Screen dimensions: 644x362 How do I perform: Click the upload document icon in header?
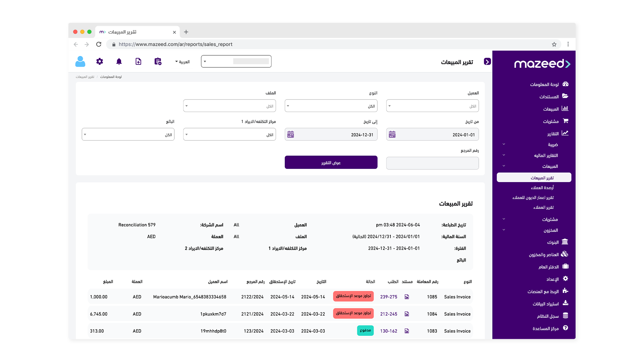pos(139,61)
